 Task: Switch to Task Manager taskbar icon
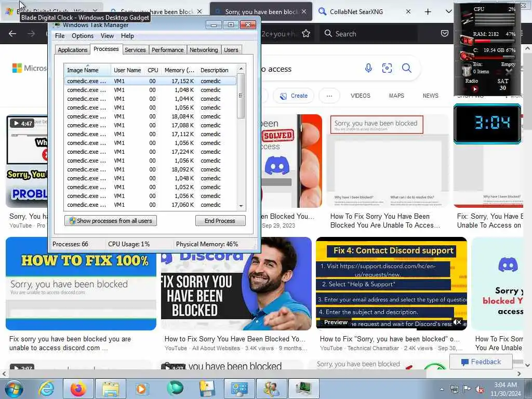(x=303, y=389)
